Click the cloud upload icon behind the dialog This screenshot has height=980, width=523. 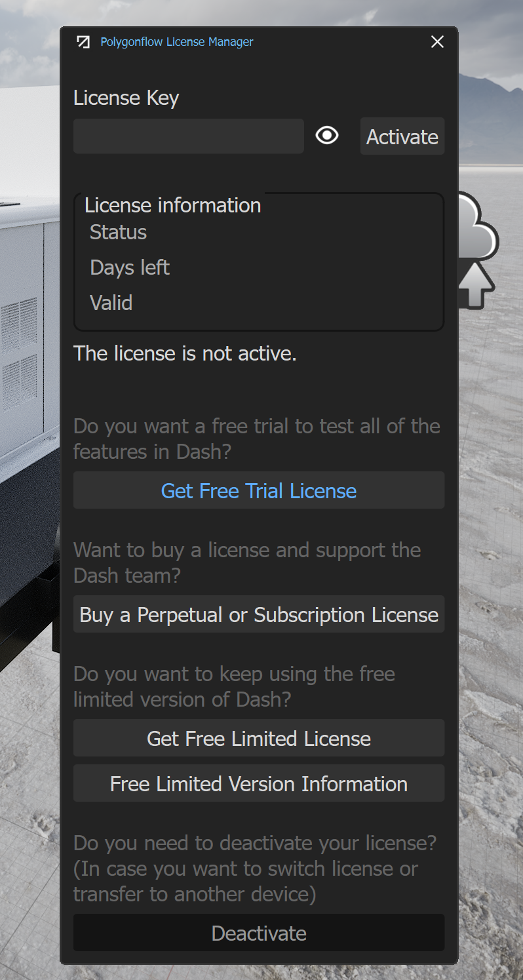(x=478, y=250)
